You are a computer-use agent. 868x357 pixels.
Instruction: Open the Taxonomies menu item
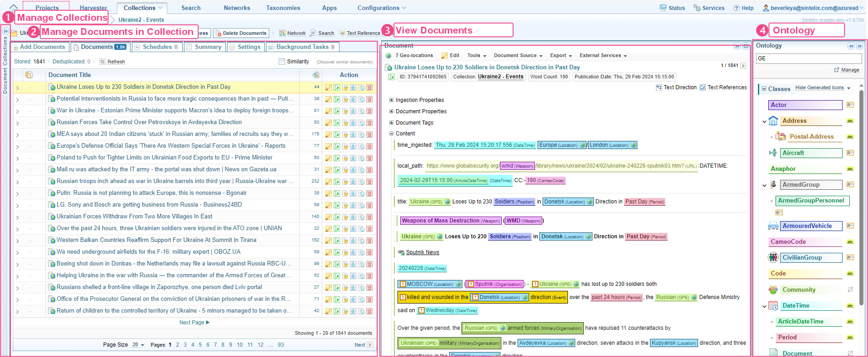tap(283, 8)
